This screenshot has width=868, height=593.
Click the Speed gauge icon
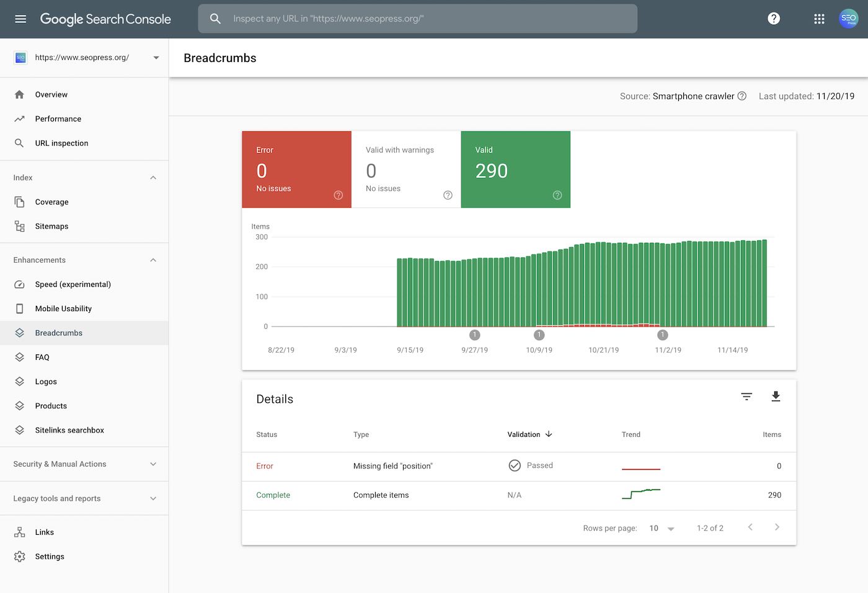[x=19, y=284]
